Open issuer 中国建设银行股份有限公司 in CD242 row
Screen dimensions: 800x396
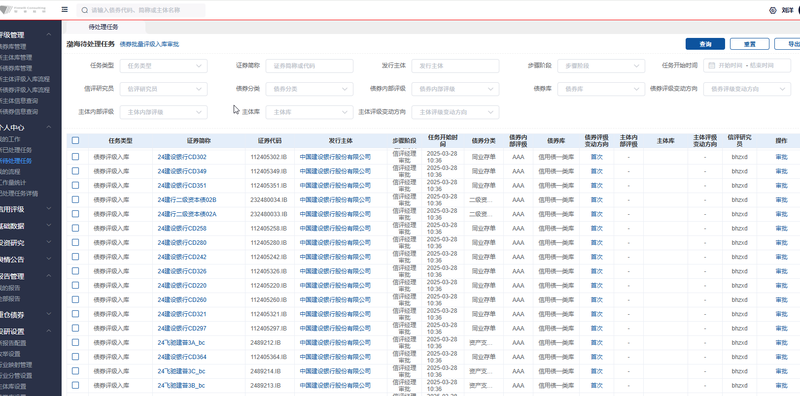[x=335, y=257]
